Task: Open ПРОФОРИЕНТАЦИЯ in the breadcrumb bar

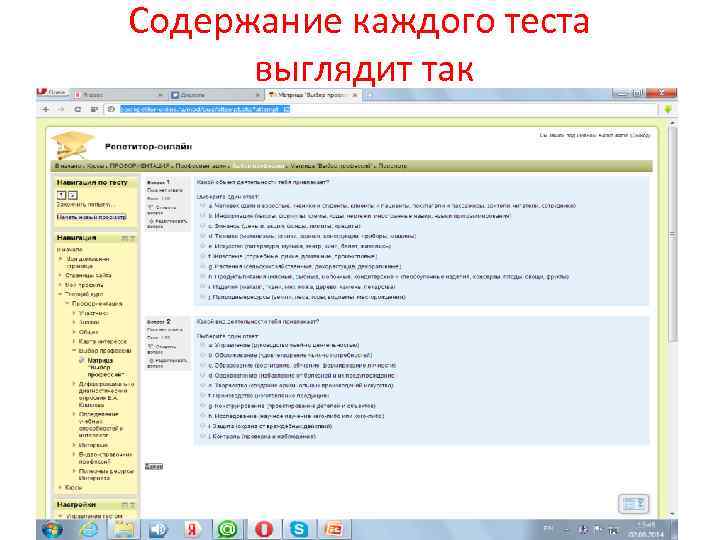Action: tap(140, 166)
